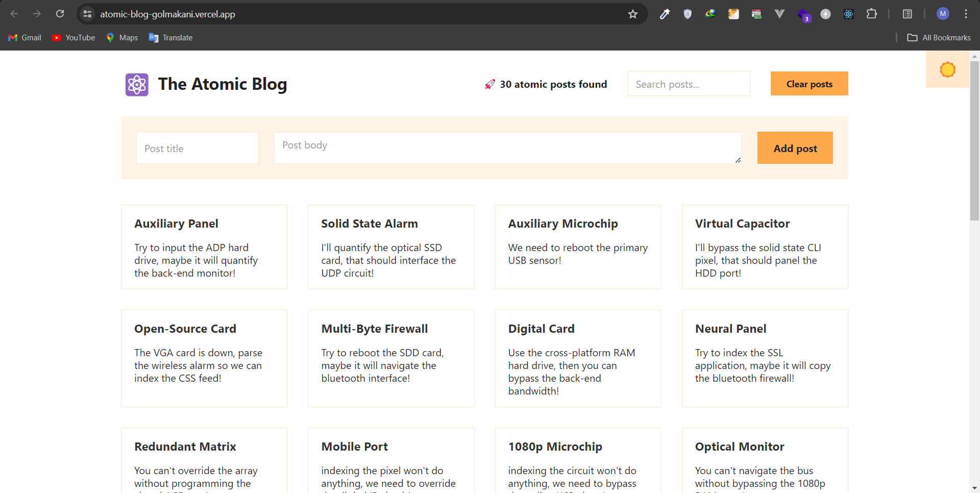Focus the Search posts field

pyautogui.click(x=689, y=84)
